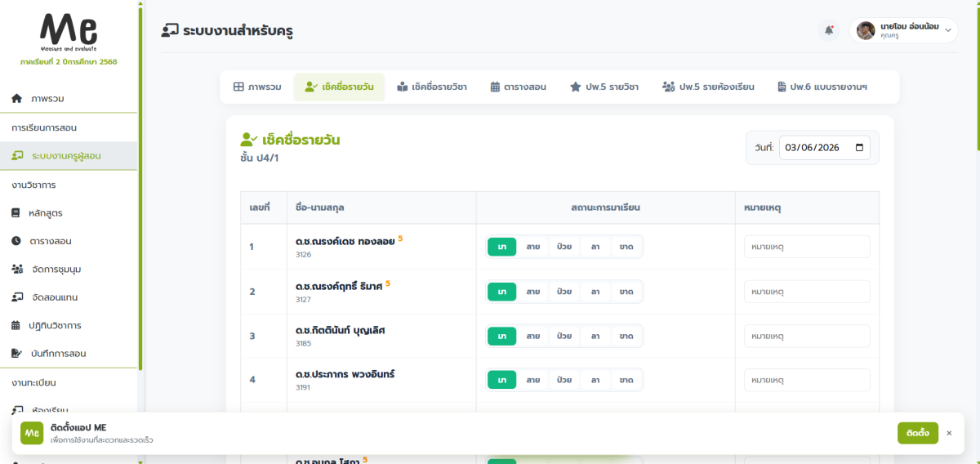980x464 pixels.
Task: Click remark field for ณรงค์ฤทธิ์ ธิมาศ
Action: click(807, 292)
